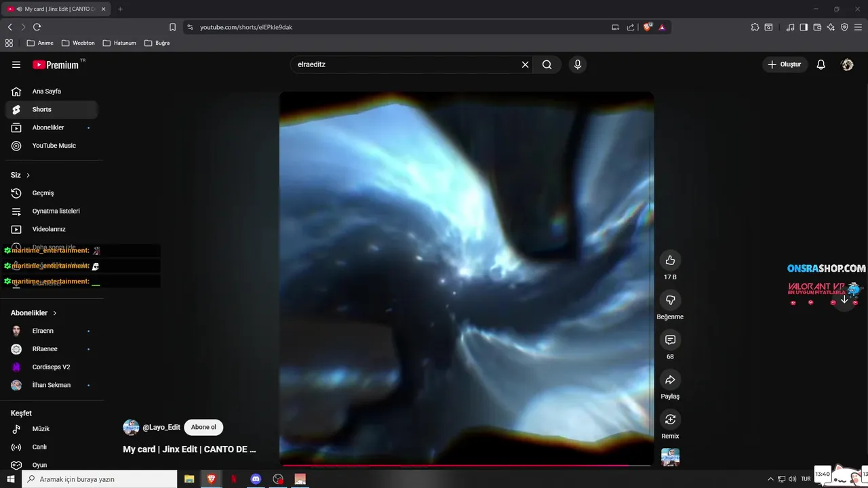Screen dimensions: 868x488
Task: Select Shorts in the sidebar
Action: coord(52,109)
